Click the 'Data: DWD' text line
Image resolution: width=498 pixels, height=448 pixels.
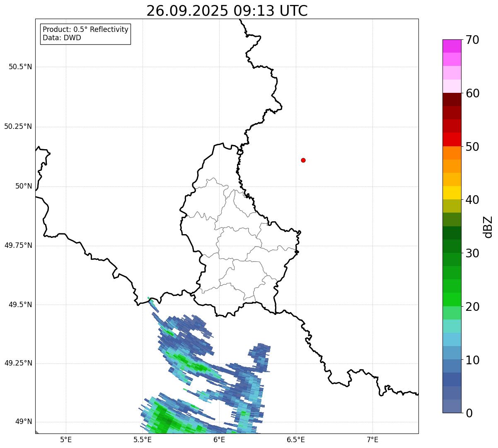coord(62,38)
